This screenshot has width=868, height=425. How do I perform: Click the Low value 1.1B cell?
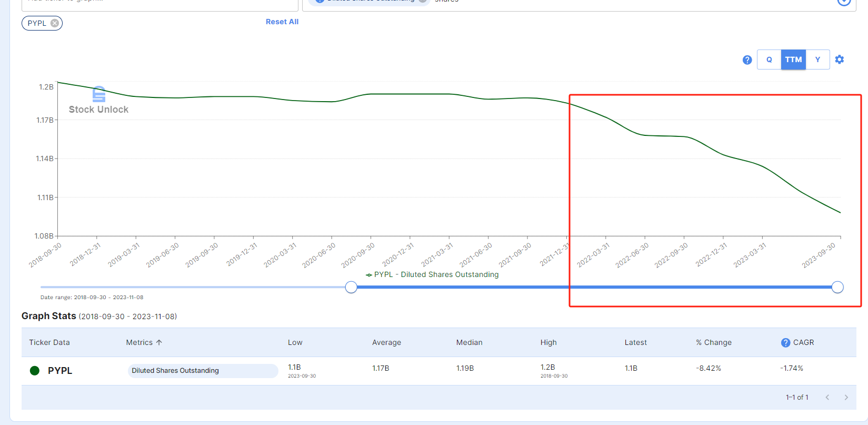(x=294, y=367)
